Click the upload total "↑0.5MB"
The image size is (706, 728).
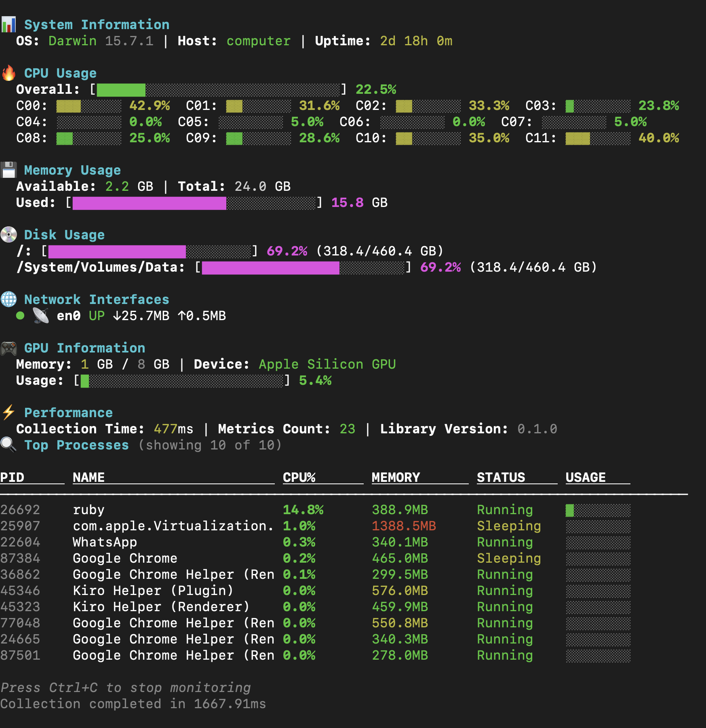[x=202, y=316]
